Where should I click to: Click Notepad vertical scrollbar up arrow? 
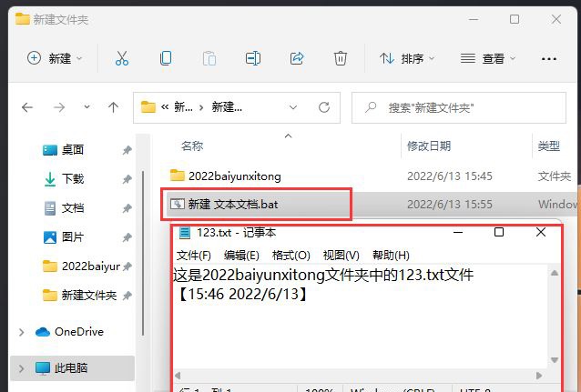555,273
